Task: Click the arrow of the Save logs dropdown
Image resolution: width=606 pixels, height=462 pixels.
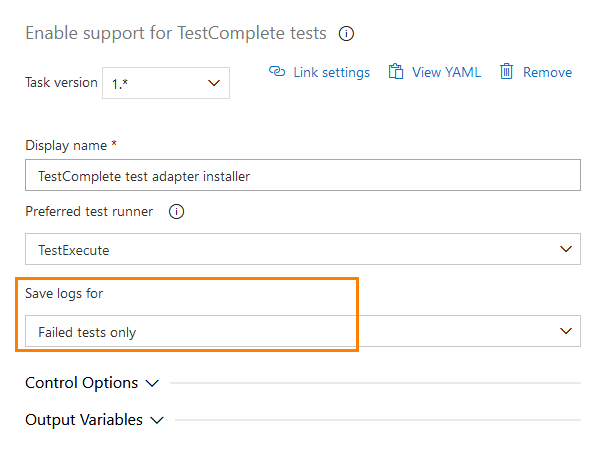Action: point(566,331)
